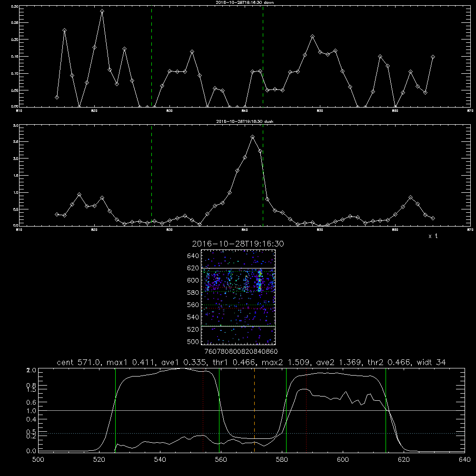Click the dusk plot y-axis label 3.0
This screenshot has height=476, width=476.
tap(16, 125)
